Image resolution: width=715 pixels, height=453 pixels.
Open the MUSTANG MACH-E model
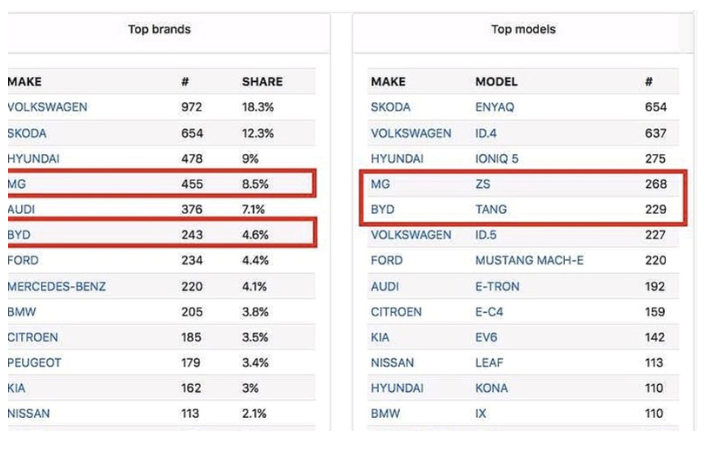pos(530,260)
